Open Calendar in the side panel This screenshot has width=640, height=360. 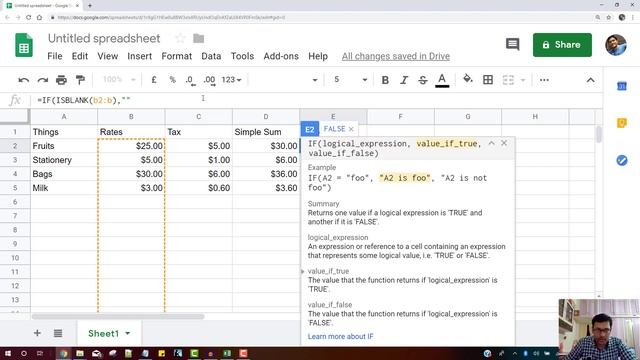pos(622,86)
